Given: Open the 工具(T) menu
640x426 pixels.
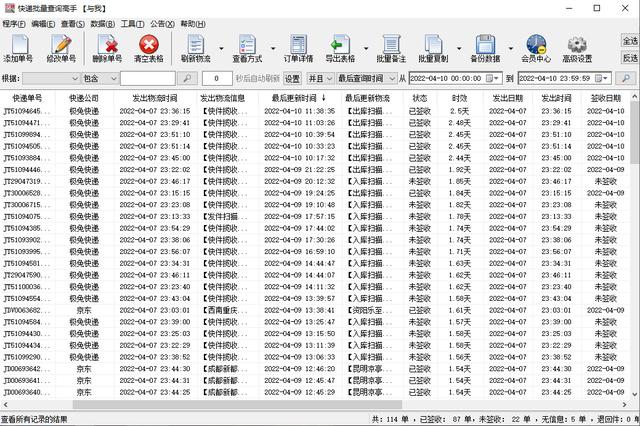Looking at the screenshot, I should click(132, 24).
